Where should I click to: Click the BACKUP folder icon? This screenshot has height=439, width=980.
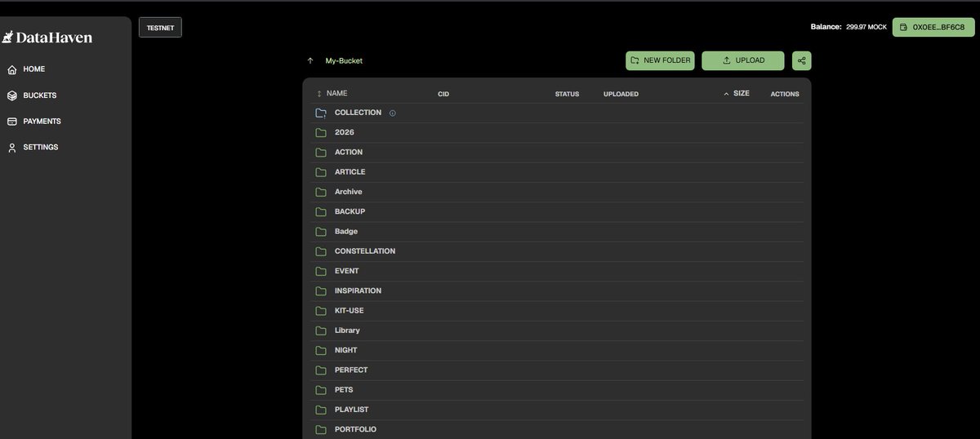[x=321, y=211]
